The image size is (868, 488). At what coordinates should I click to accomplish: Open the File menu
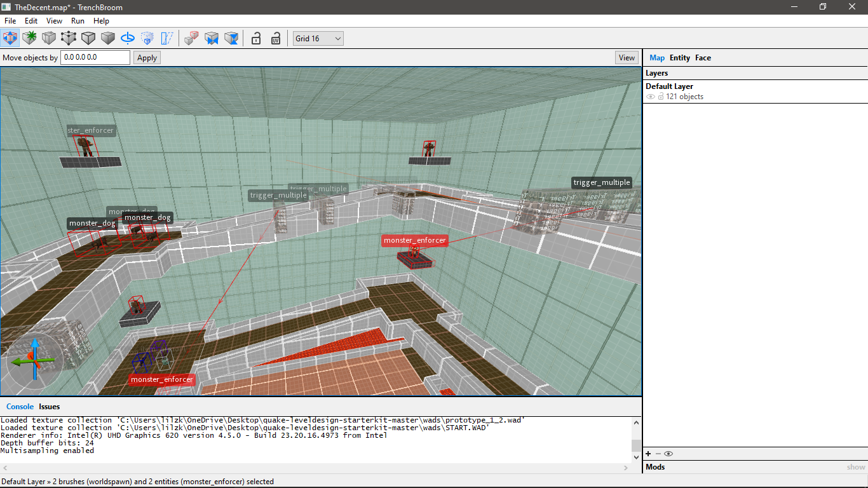pyautogui.click(x=10, y=21)
